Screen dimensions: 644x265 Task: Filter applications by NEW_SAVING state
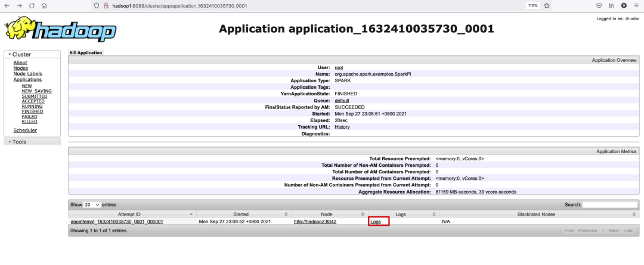[x=36, y=91]
